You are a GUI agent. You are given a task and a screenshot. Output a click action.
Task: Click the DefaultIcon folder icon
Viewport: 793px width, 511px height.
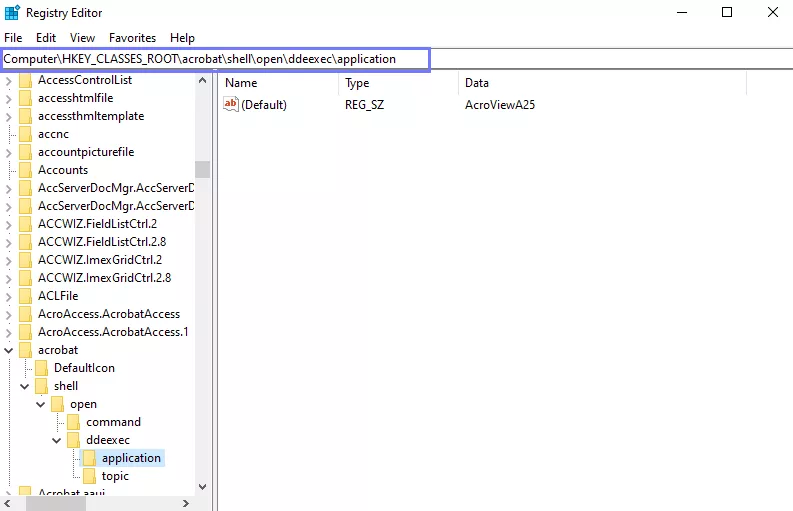pyautogui.click(x=41, y=368)
